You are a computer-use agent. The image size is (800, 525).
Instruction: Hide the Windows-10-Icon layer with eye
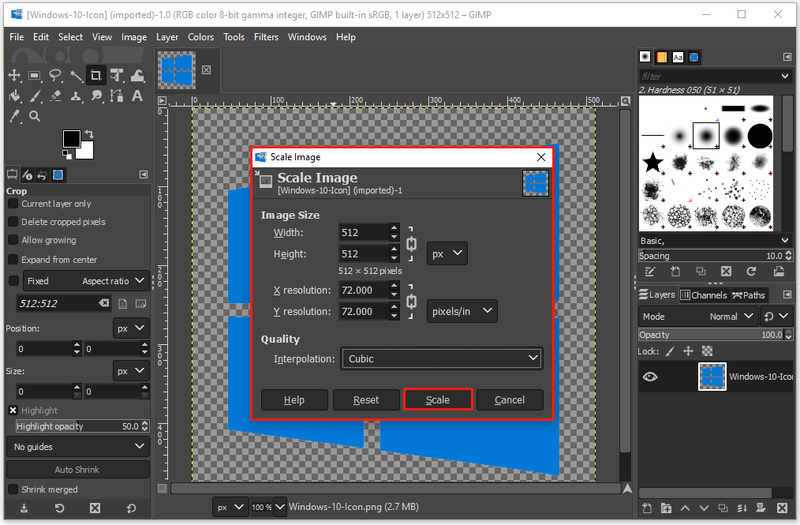650,377
